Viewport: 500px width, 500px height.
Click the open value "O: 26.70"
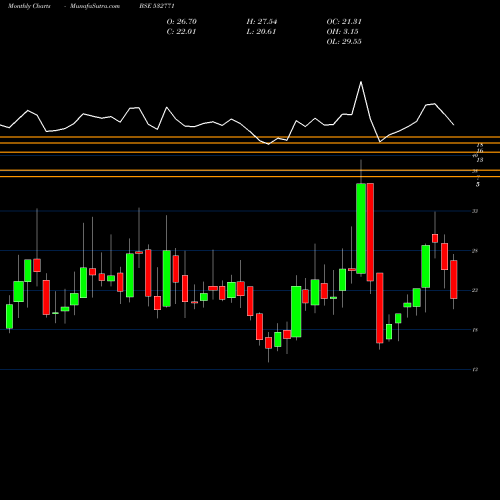(182, 22)
